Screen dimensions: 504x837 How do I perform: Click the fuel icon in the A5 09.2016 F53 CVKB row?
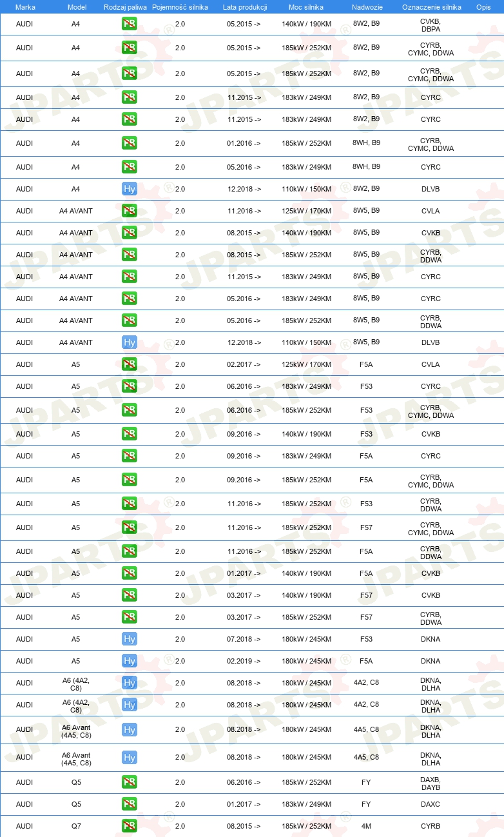point(130,434)
